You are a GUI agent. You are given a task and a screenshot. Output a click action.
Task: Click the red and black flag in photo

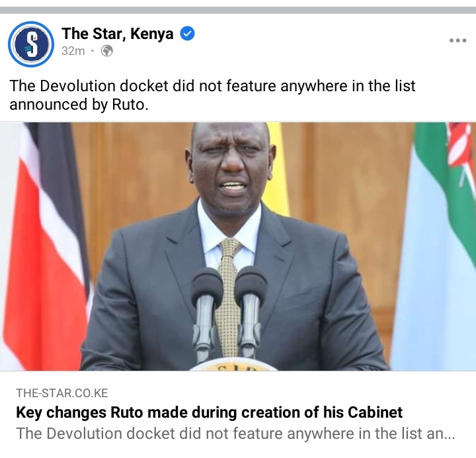(46, 246)
